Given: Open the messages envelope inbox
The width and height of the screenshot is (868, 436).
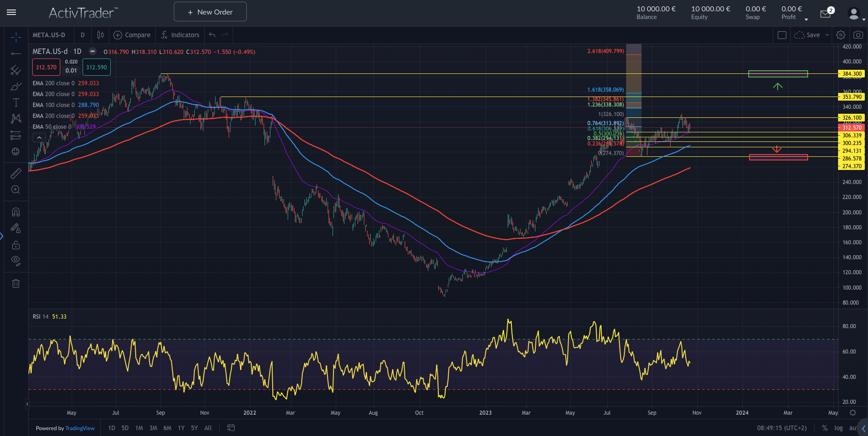Looking at the screenshot, I should point(825,14).
